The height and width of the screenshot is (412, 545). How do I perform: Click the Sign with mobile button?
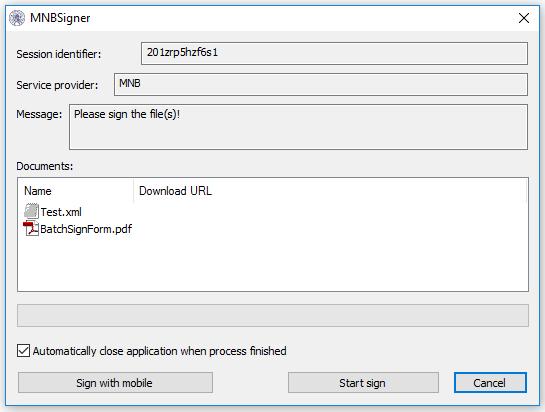tap(115, 383)
